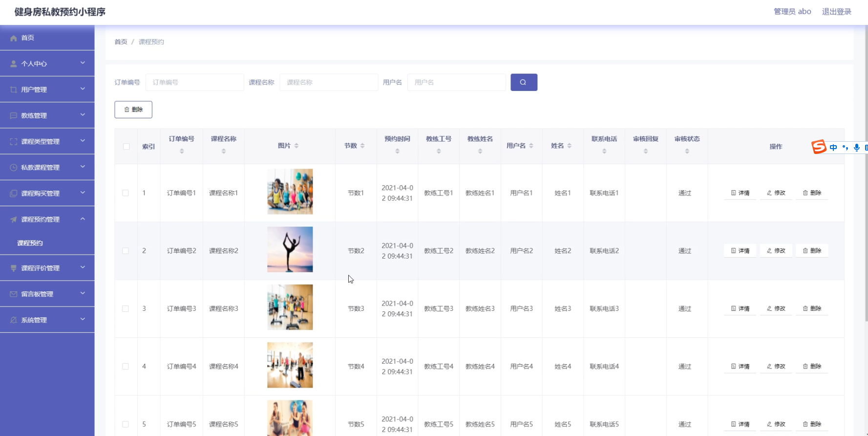Viewport: 868px width, 436px height.
Task: Sort by 图片 column arrows
Action: pos(296,146)
